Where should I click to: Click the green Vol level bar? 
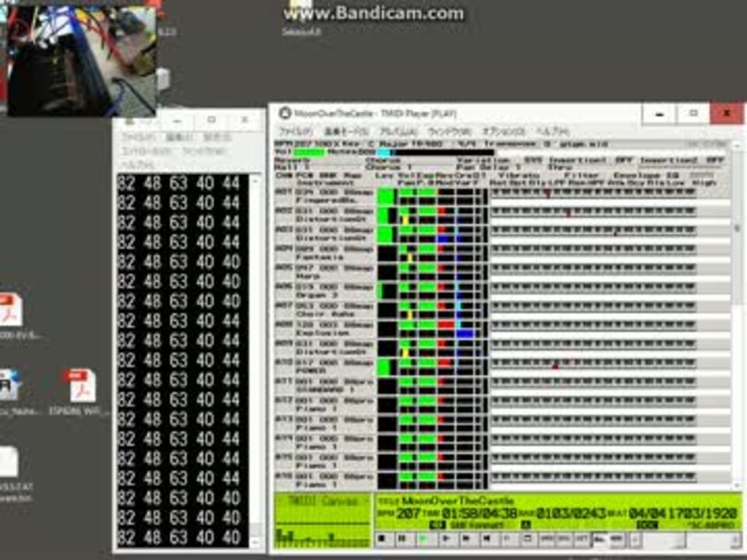pos(310,152)
